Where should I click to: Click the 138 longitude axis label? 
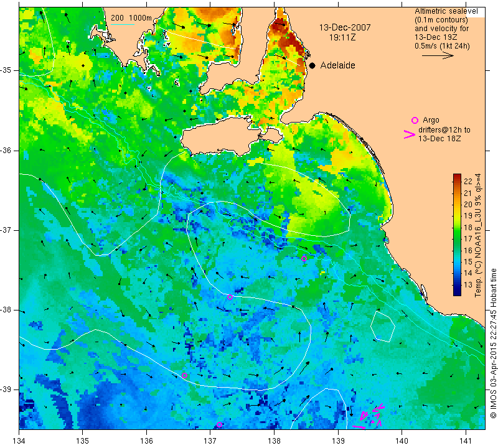274,441
